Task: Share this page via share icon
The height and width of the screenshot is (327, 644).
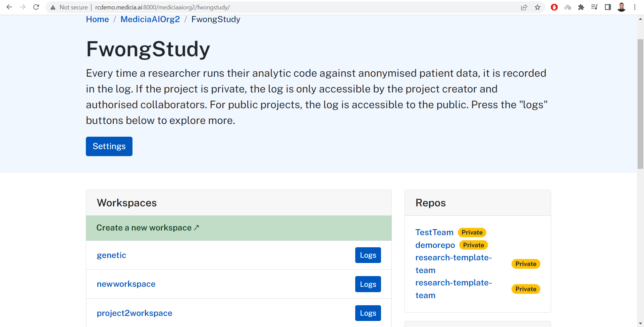Action: point(524,7)
